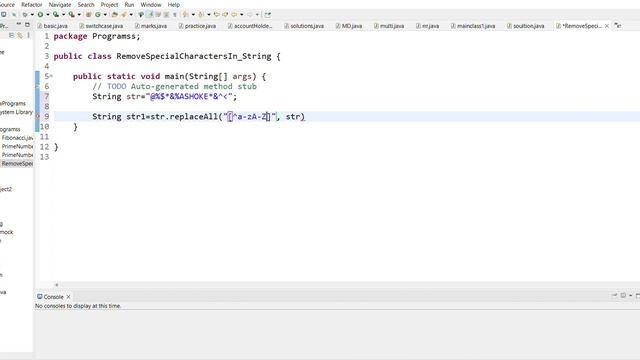Open the External Tools dropdown arrow
This screenshot has width=640, height=360.
[x=79, y=15]
